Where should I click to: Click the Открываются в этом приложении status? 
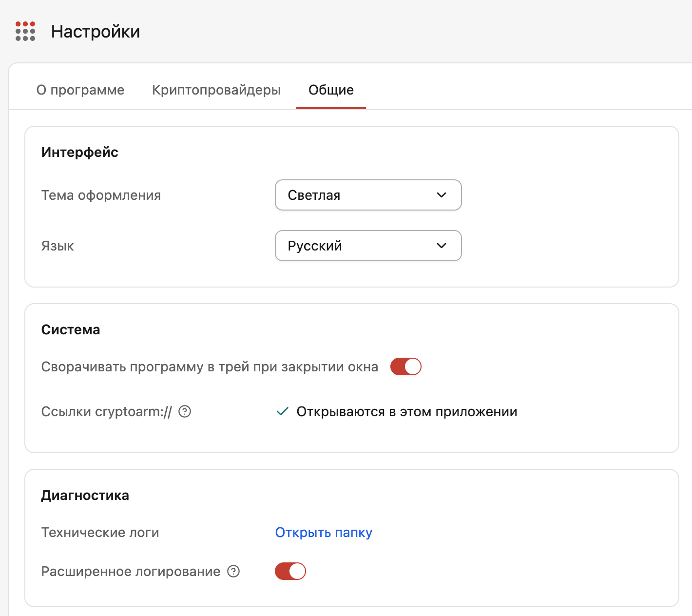click(397, 412)
